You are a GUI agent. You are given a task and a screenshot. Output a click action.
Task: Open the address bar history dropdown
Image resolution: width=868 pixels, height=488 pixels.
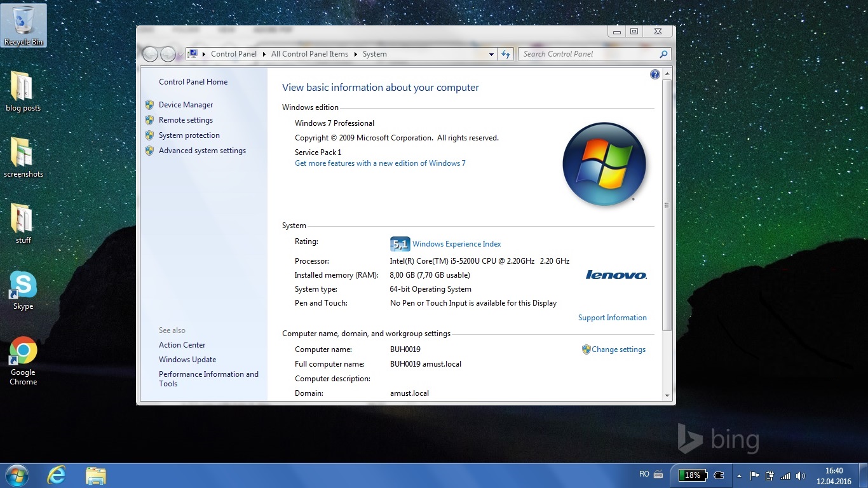[491, 55]
